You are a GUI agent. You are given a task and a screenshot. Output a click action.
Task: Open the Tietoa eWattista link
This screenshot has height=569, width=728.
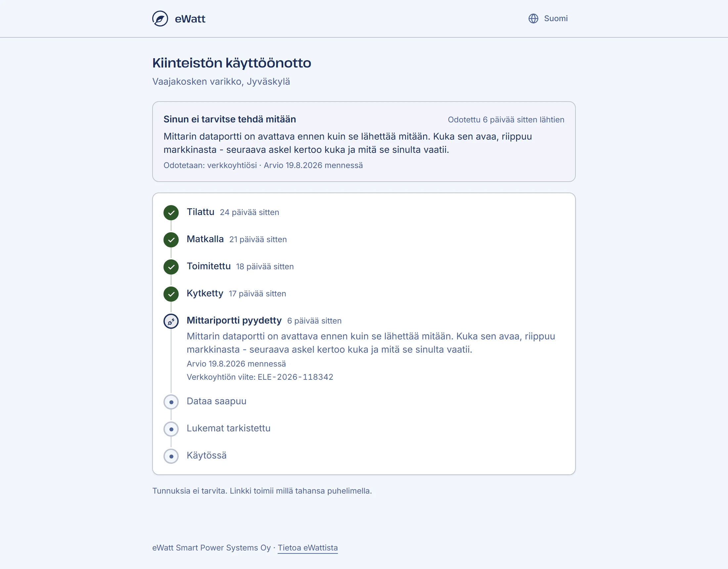click(308, 548)
